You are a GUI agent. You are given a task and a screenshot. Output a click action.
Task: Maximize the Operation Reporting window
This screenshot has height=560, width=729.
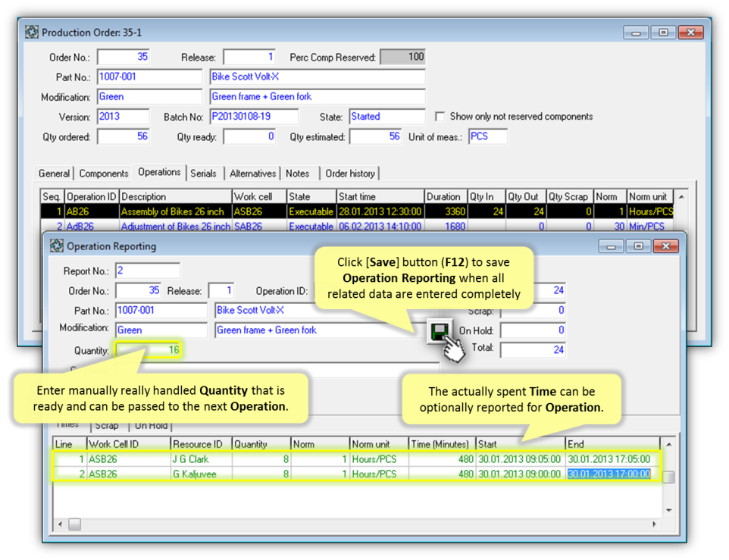638,246
